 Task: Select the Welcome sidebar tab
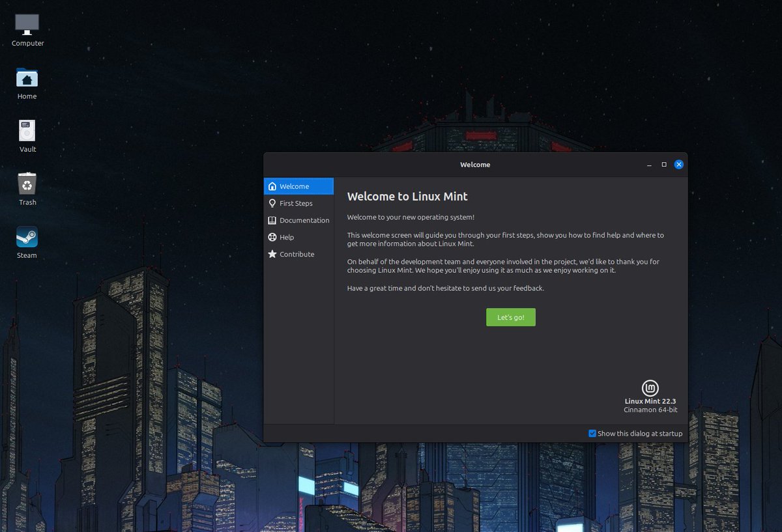(298, 186)
